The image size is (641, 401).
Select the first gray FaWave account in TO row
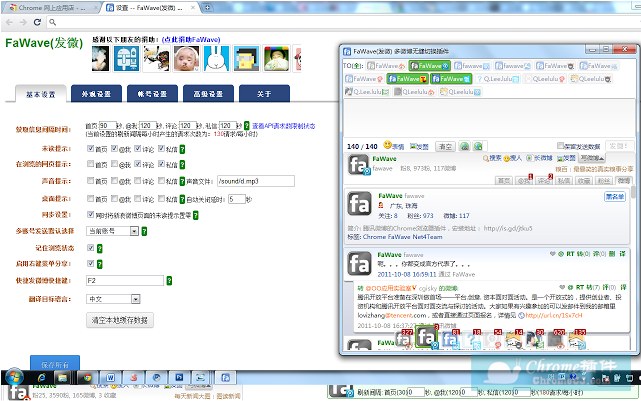click(385, 65)
